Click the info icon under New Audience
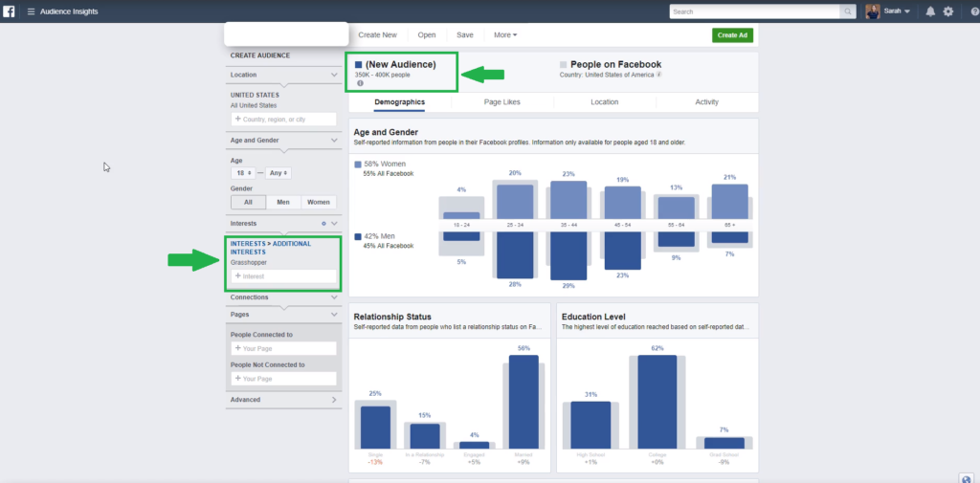This screenshot has height=483, width=980. (x=360, y=83)
